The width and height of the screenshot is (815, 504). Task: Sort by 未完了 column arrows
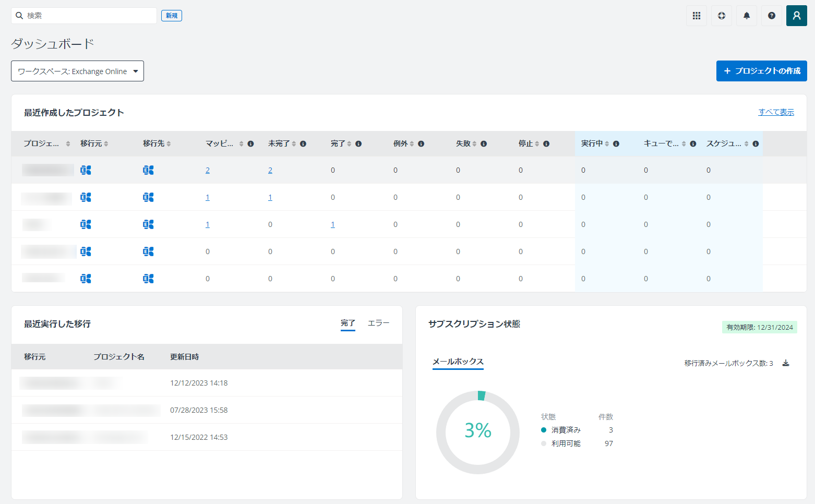pyautogui.click(x=294, y=144)
